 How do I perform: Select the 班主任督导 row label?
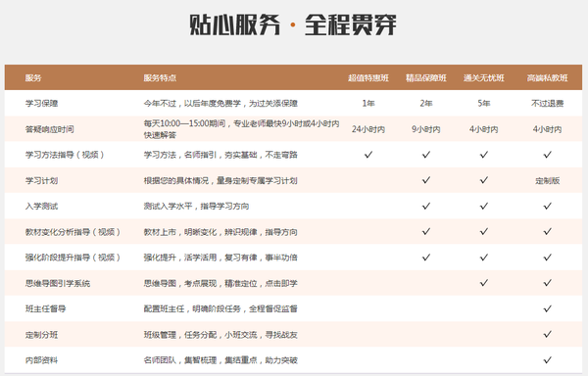click(x=46, y=308)
